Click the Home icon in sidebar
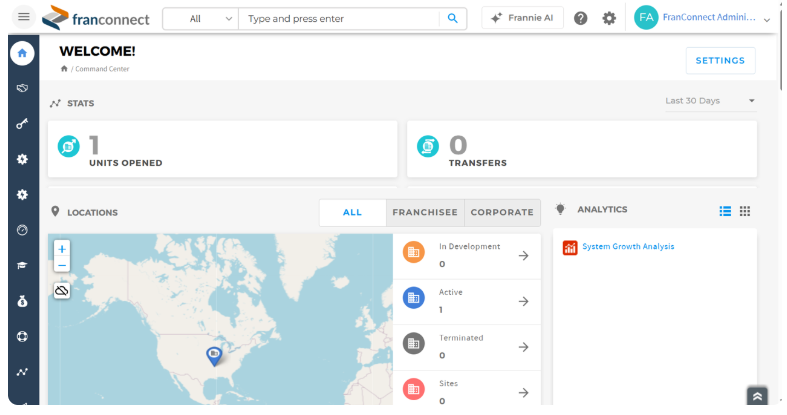787x415 pixels. [x=22, y=53]
